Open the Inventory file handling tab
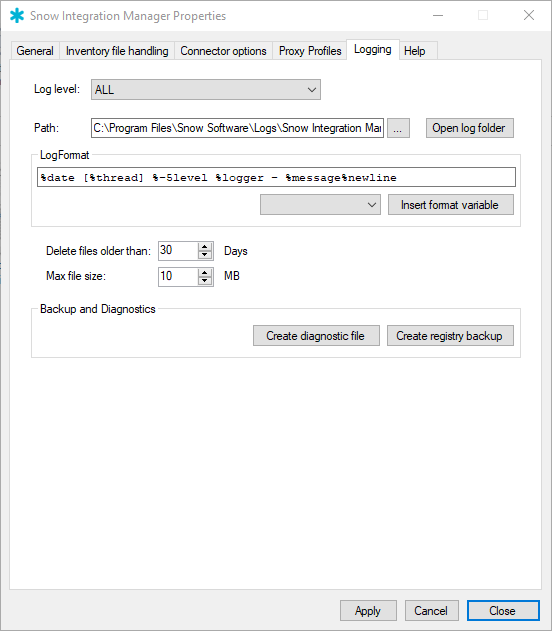552x631 pixels. click(x=117, y=51)
